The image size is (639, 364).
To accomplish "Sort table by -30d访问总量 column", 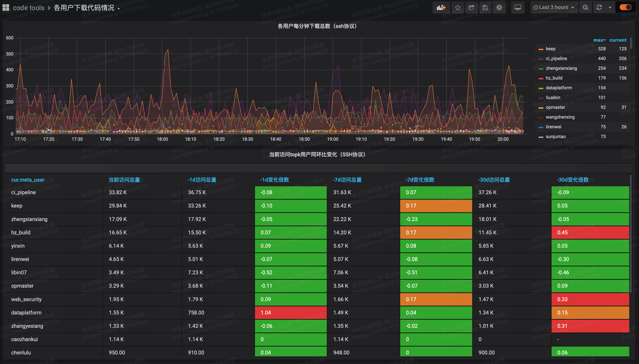I will [494, 180].
